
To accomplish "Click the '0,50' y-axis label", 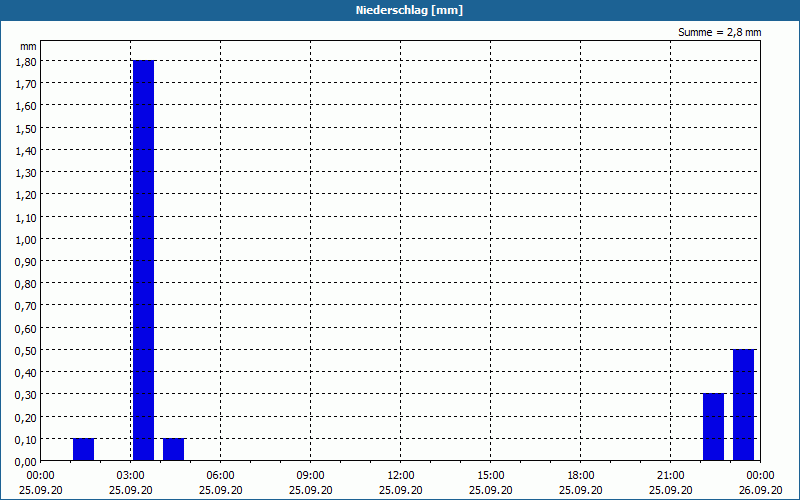I will point(26,351).
